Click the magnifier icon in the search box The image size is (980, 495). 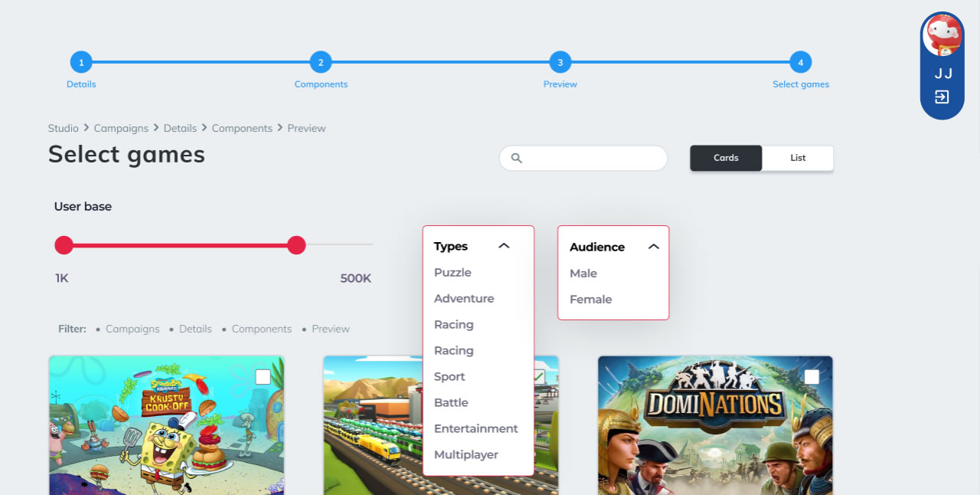click(x=517, y=158)
